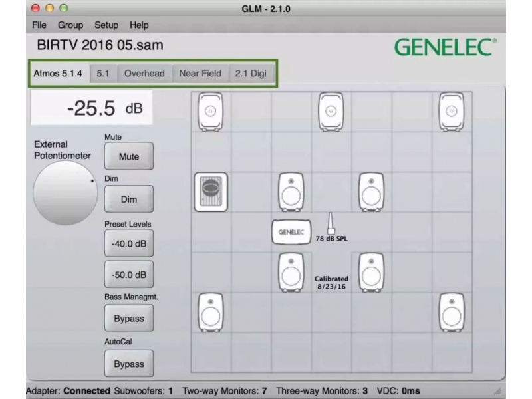Open the Help menu
Image resolution: width=532 pixels, height=399 pixels.
tap(139, 25)
